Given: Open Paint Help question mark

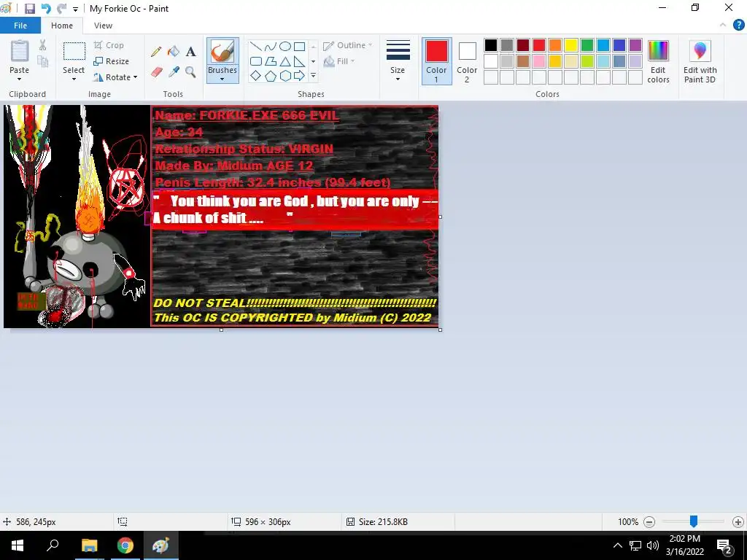Looking at the screenshot, I should click(738, 26).
